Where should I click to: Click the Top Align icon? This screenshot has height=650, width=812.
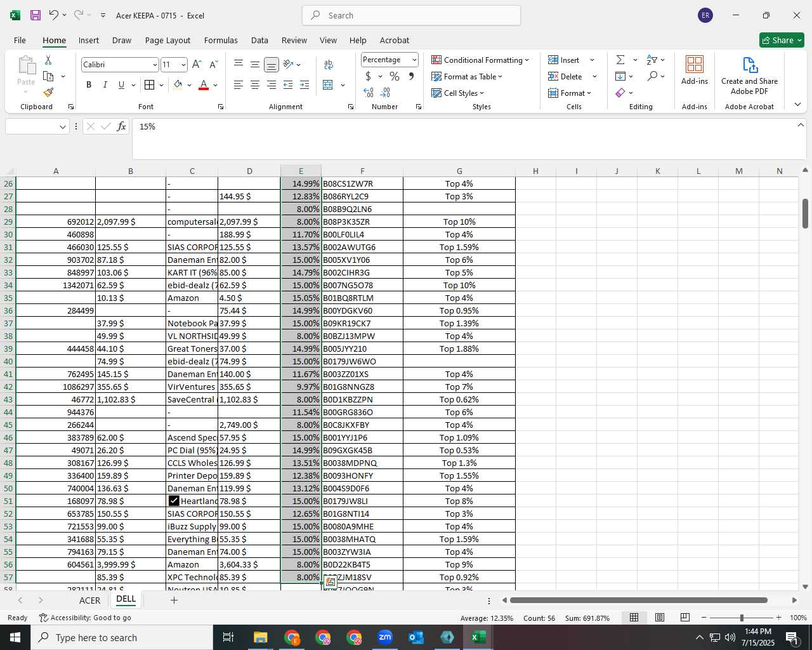tap(239, 64)
